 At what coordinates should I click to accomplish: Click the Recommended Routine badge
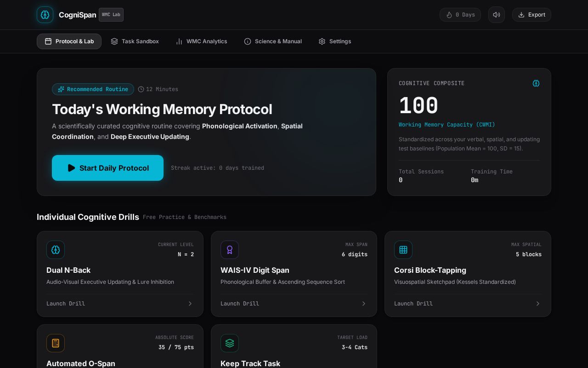pyautogui.click(x=93, y=89)
